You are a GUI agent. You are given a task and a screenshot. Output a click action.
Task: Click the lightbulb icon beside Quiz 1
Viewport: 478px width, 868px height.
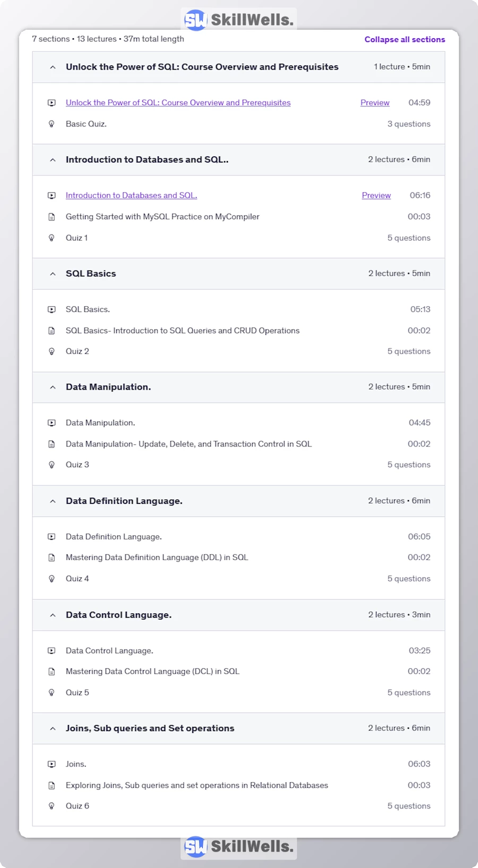pos(52,238)
